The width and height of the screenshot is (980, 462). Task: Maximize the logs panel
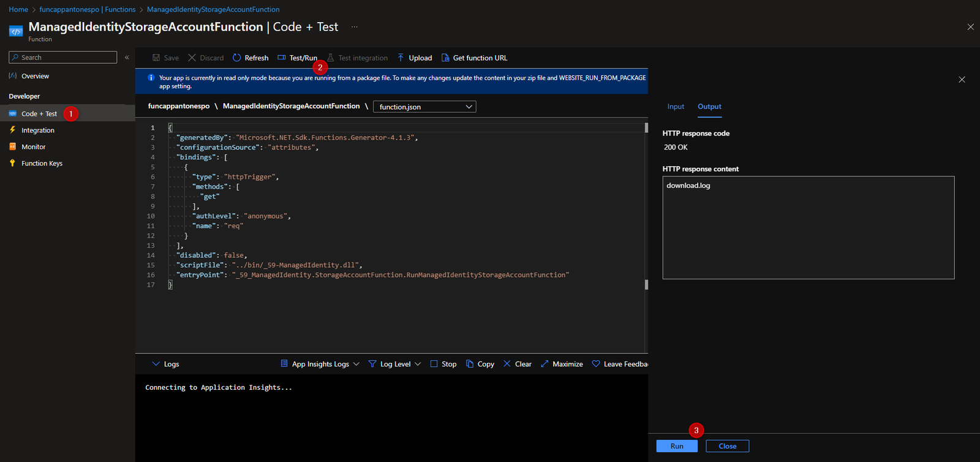point(562,364)
